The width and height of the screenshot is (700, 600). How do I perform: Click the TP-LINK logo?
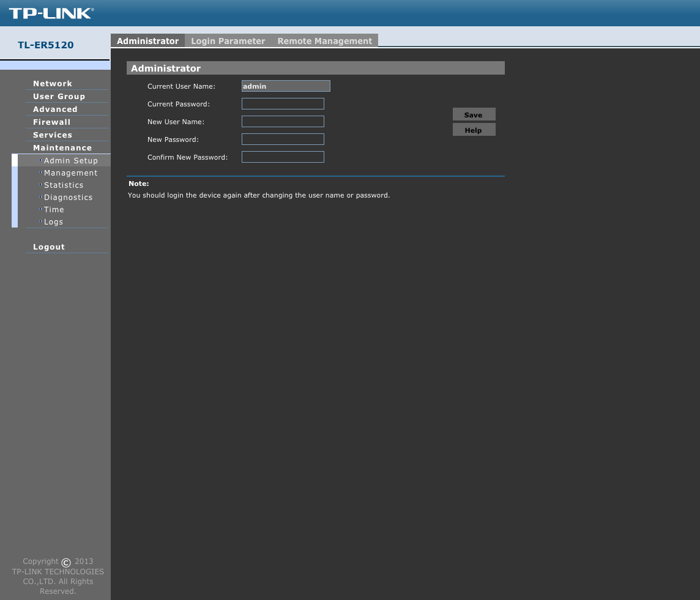pos(51,13)
